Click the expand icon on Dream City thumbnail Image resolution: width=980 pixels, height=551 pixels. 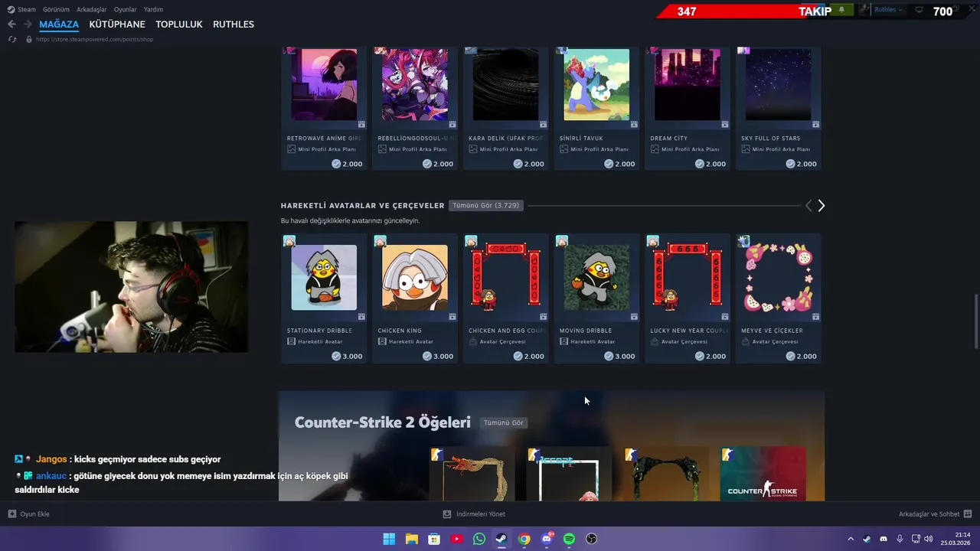tap(725, 124)
